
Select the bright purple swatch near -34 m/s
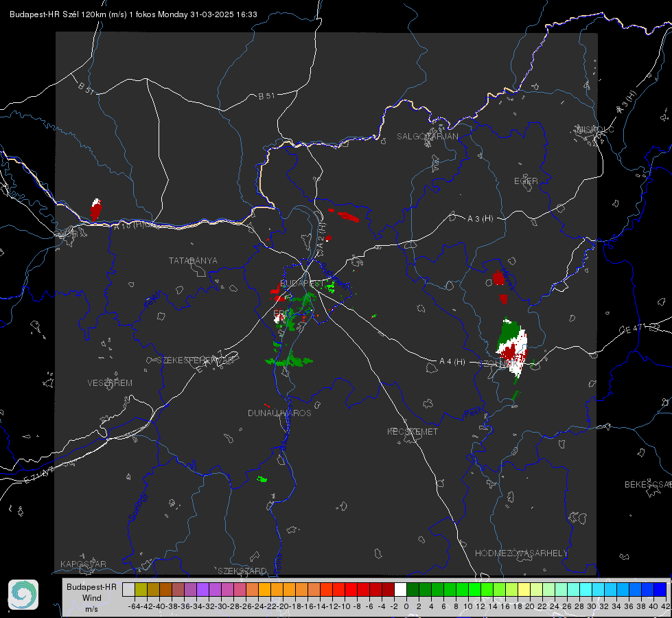pos(202,589)
